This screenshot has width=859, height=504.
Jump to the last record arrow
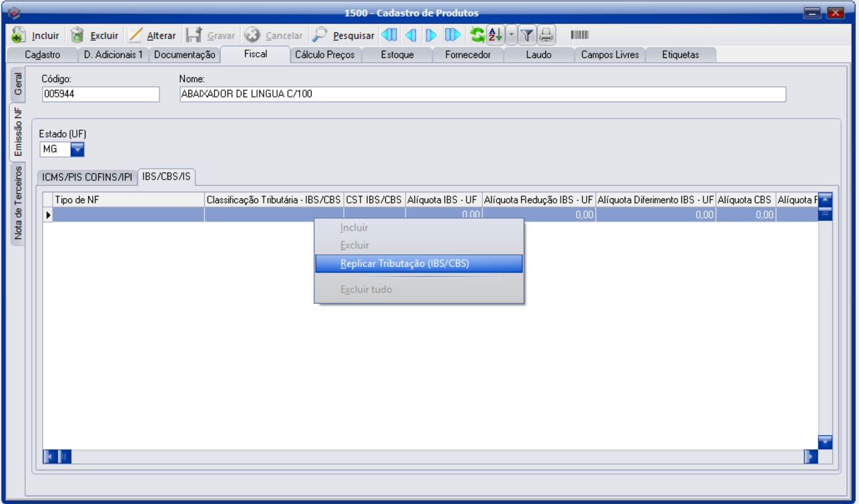pyautogui.click(x=453, y=35)
